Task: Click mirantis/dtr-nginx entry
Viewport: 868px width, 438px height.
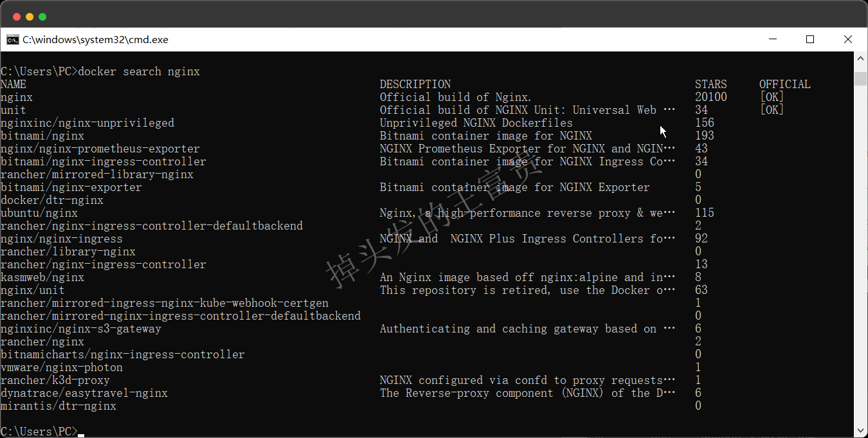Action: point(59,406)
